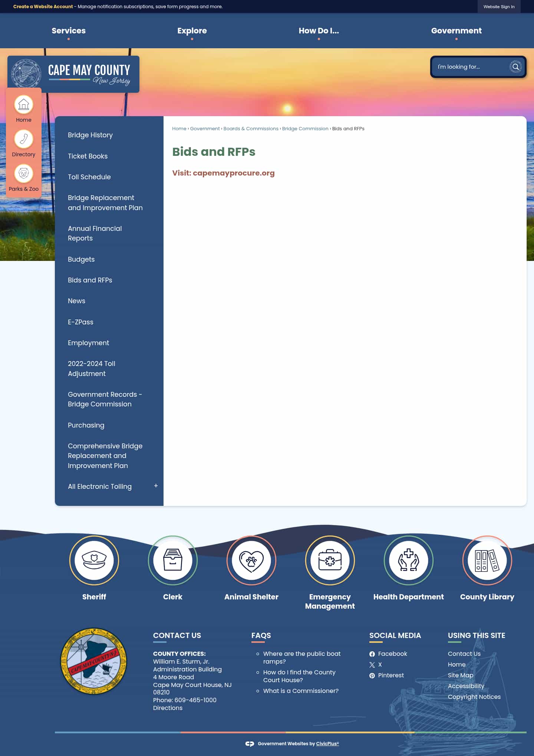Open Bridge Replacement and Improvement Plan
Image resolution: width=534 pixels, height=756 pixels.
click(105, 203)
